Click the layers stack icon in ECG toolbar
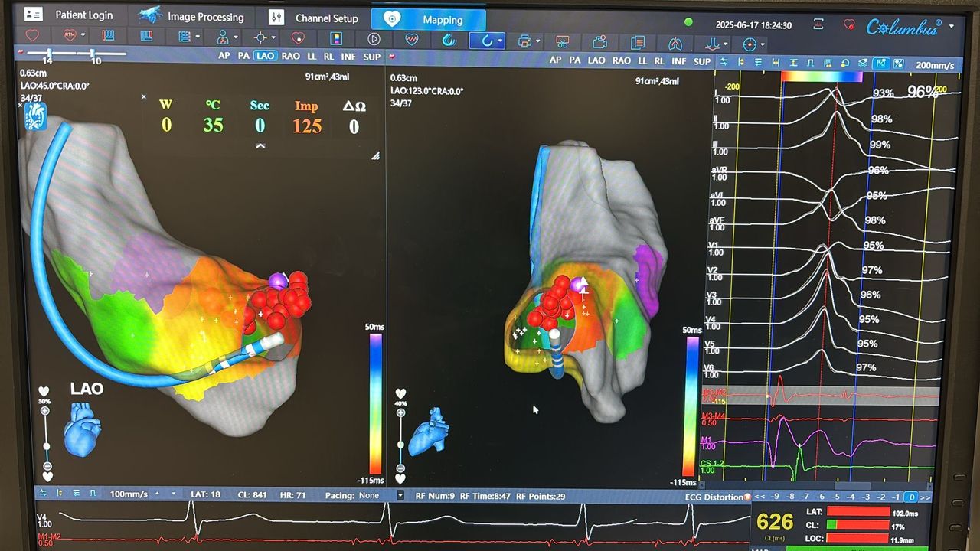 click(863, 64)
